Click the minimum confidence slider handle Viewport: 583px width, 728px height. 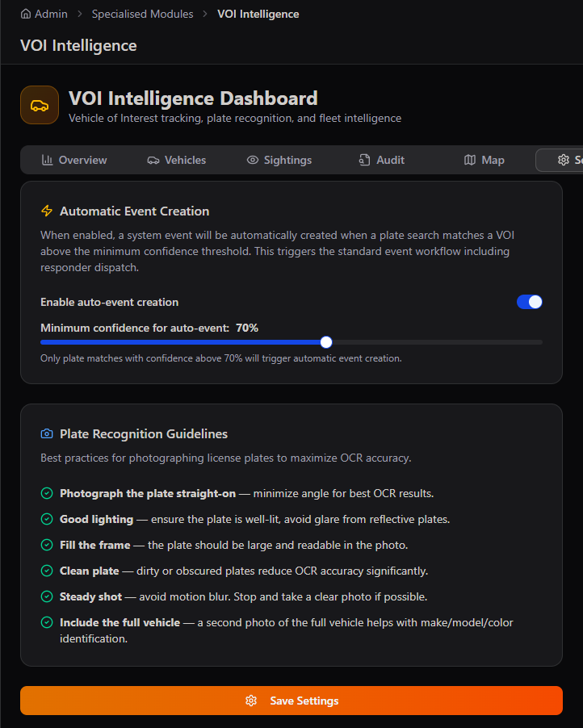tap(326, 342)
